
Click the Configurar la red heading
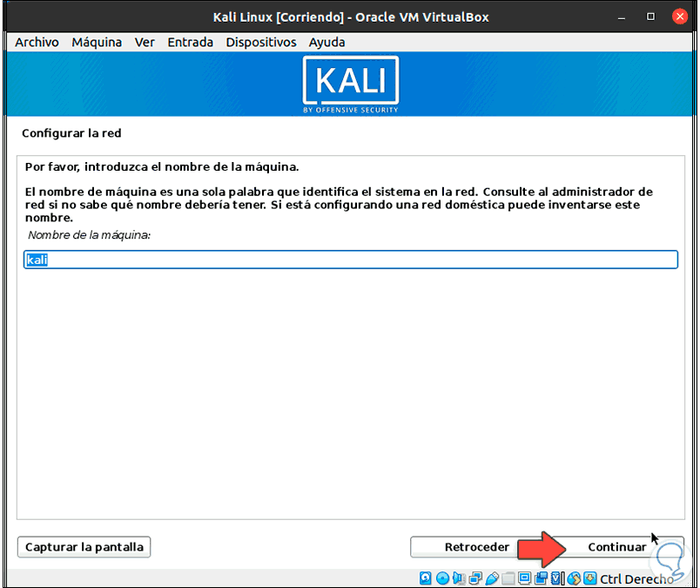pos(71,133)
